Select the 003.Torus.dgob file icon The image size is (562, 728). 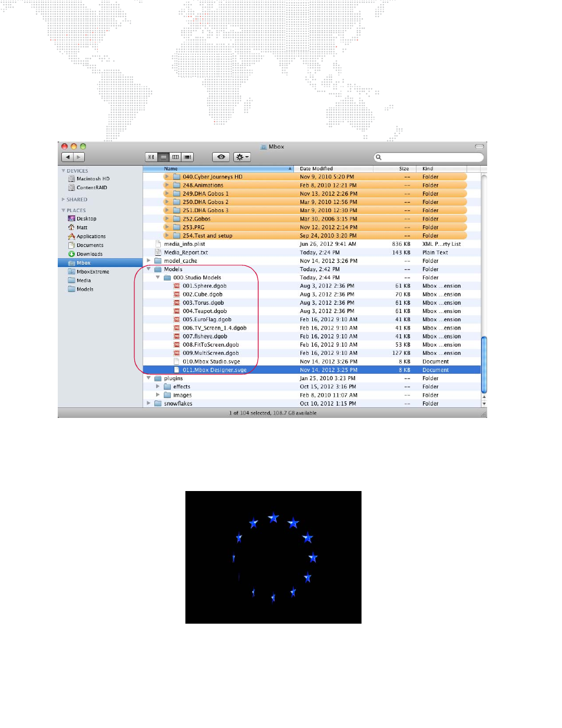tap(177, 303)
